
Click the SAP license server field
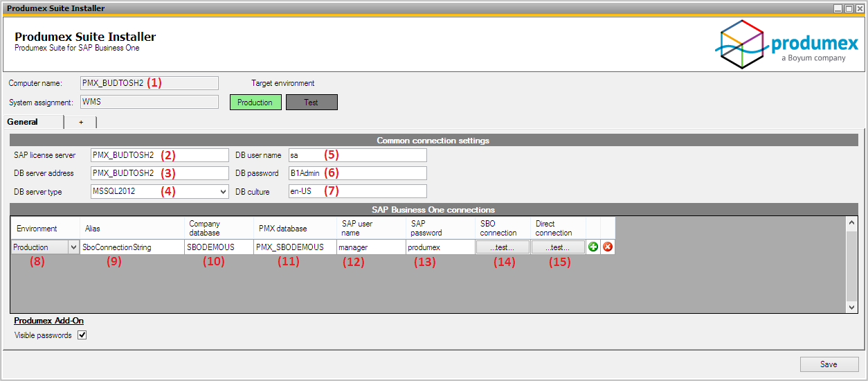tap(159, 155)
